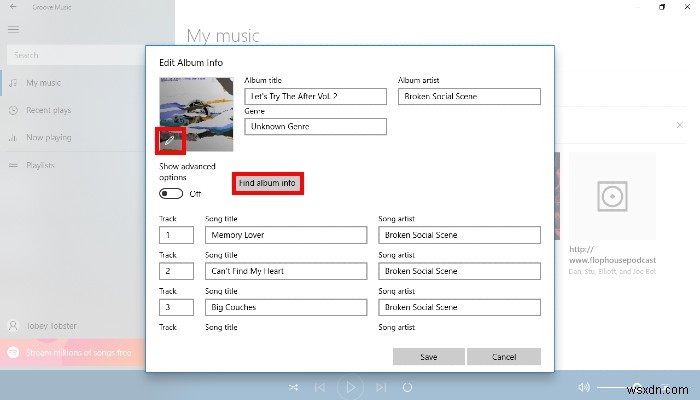Open the hamburger menu
Screen dimensions: 700x400
tap(13, 29)
